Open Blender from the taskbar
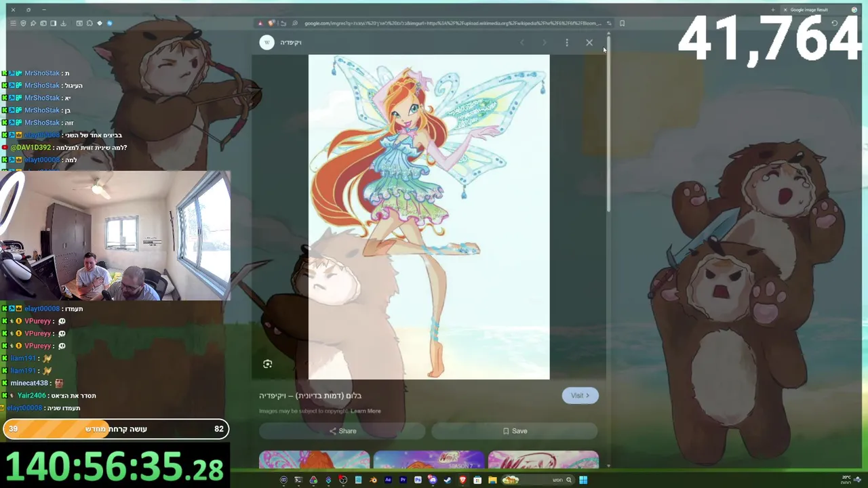The image size is (868, 488). pos(373,480)
